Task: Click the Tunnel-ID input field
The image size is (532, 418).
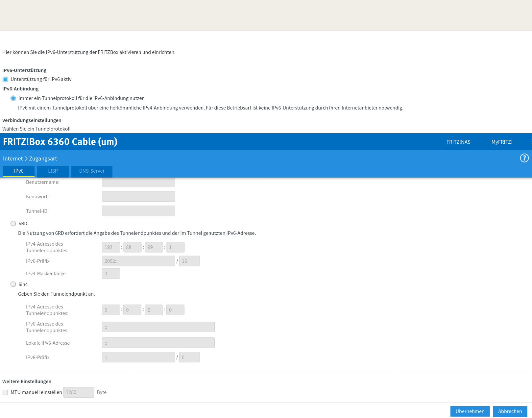Action: tap(138, 211)
